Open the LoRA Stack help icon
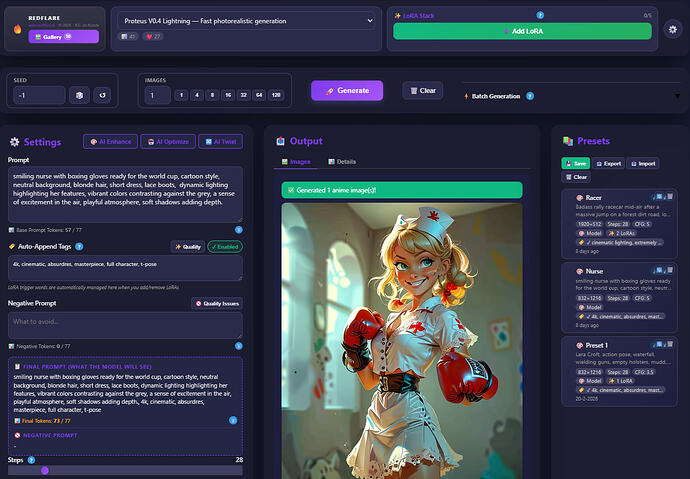 point(540,15)
